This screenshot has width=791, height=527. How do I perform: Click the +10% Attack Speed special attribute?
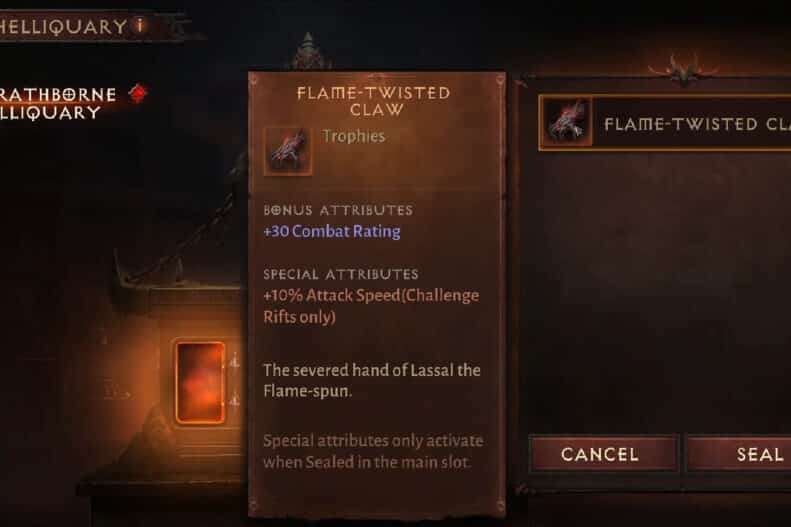click(x=371, y=306)
